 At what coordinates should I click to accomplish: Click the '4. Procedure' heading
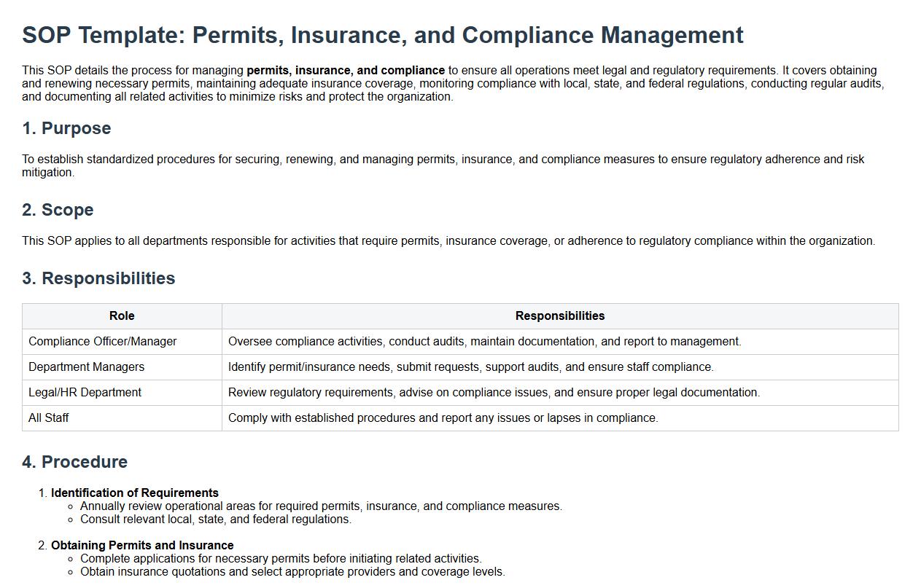[74, 462]
